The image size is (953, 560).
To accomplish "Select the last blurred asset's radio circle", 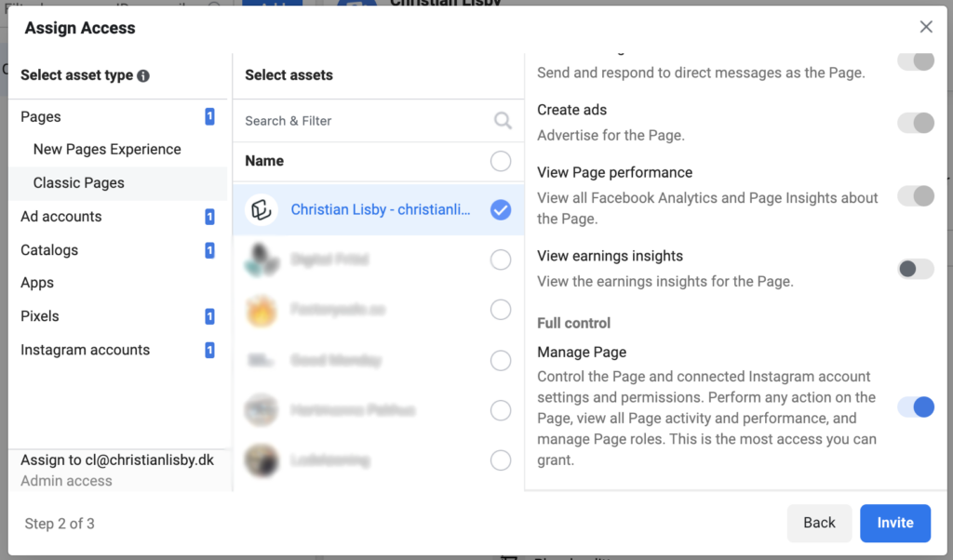I will click(x=500, y=460).
